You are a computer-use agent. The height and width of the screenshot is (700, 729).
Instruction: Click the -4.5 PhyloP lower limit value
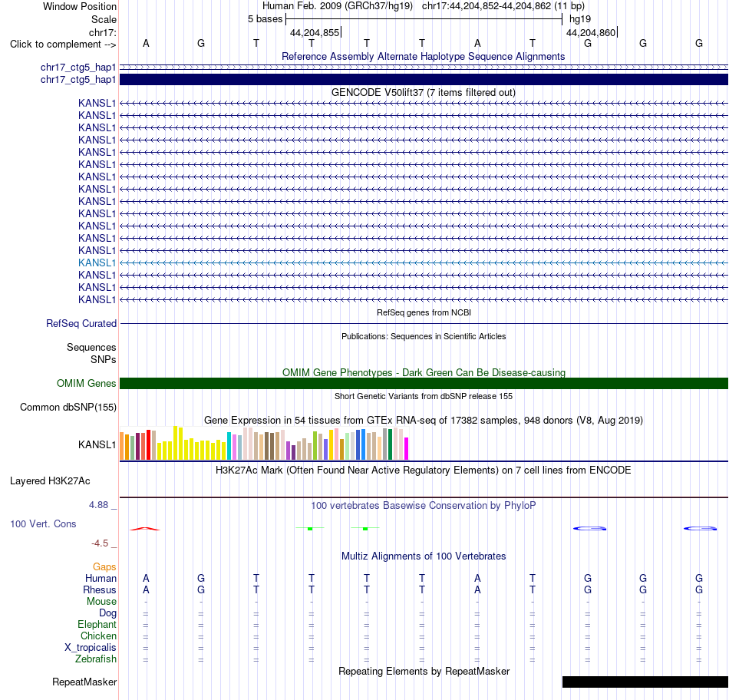click(x=100, y=543)
